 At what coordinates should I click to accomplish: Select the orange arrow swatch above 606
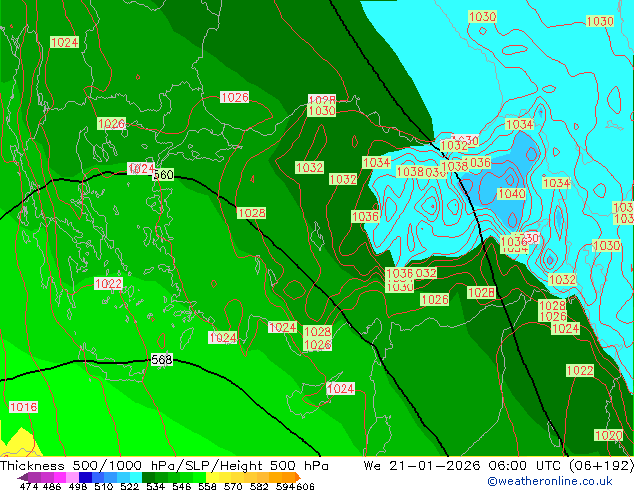[298, 477]
